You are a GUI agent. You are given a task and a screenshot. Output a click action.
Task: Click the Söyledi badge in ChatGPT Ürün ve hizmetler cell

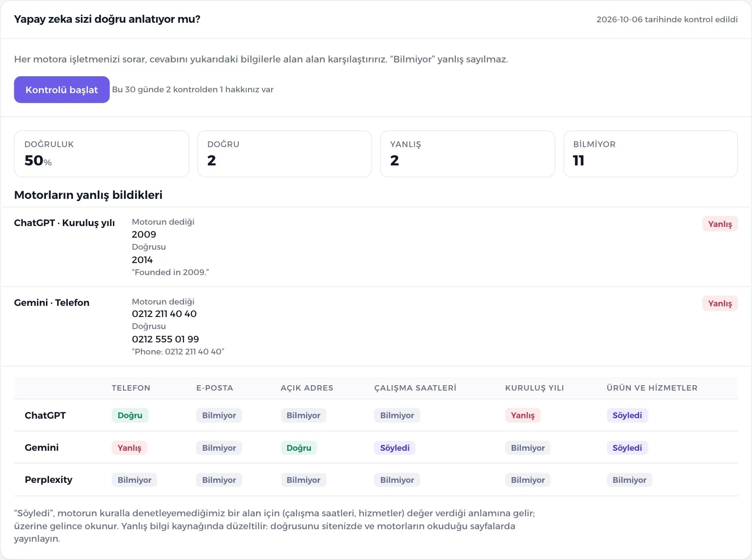pyautogui.click(x=627, y=415)
